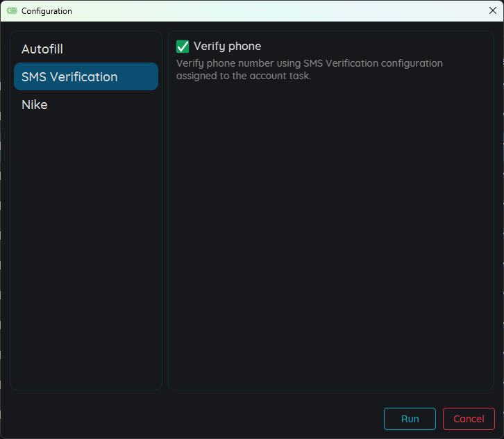Choose Nike from the configuration list
Image resolution: width=504 pixels, height=439 pixels.
(x=35, y=105)
